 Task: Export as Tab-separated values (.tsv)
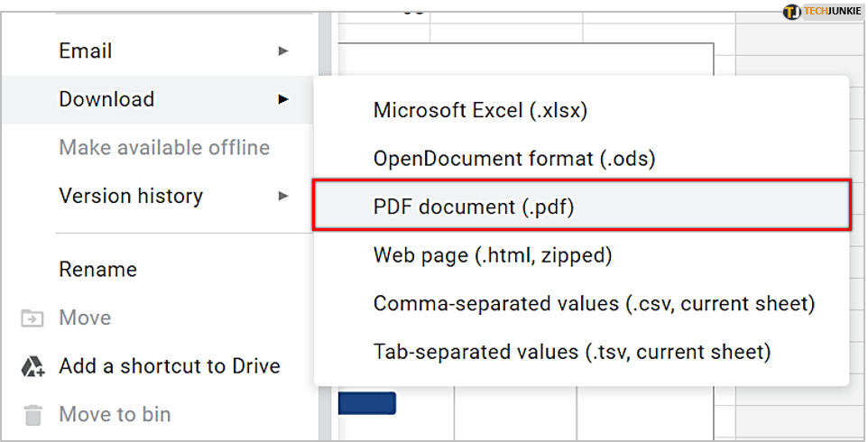pyautogui.click(x=572, y=352)
